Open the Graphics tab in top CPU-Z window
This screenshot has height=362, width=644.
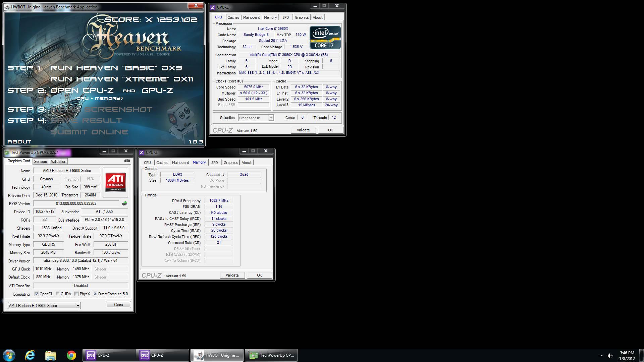[x=302, y=17]
